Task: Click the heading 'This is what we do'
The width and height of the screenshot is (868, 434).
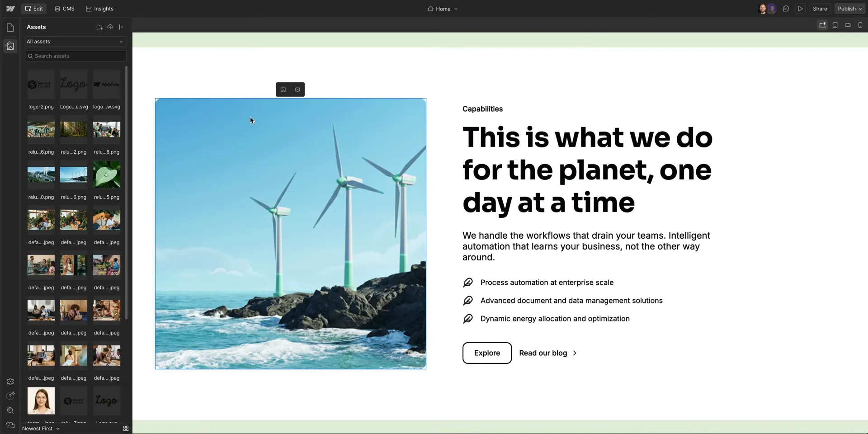Action: point(587,170)
